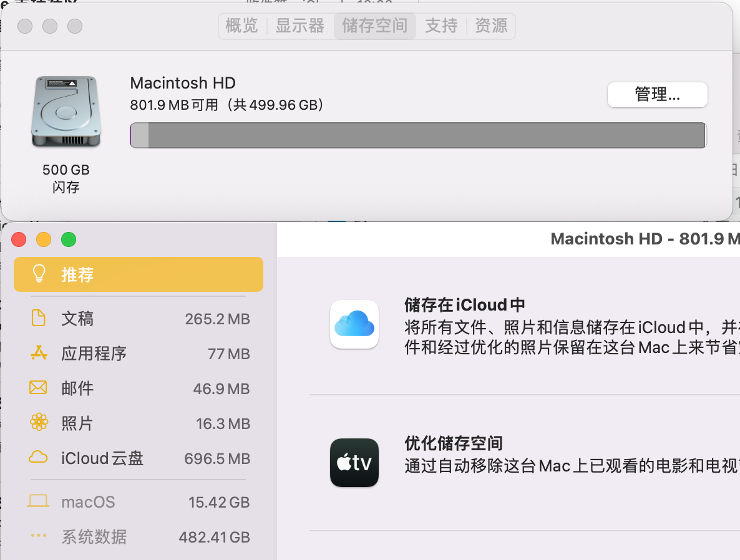The image size is (740, 560).
Task: Click the iCloud cloud icon
Action: click(x=354, y=324)
